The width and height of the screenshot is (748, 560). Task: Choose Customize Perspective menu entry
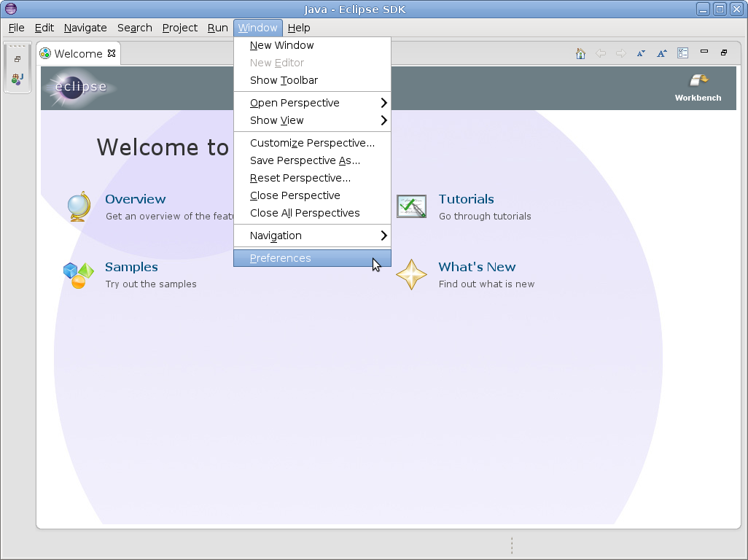pyautogui.click(x=312, y=143)
